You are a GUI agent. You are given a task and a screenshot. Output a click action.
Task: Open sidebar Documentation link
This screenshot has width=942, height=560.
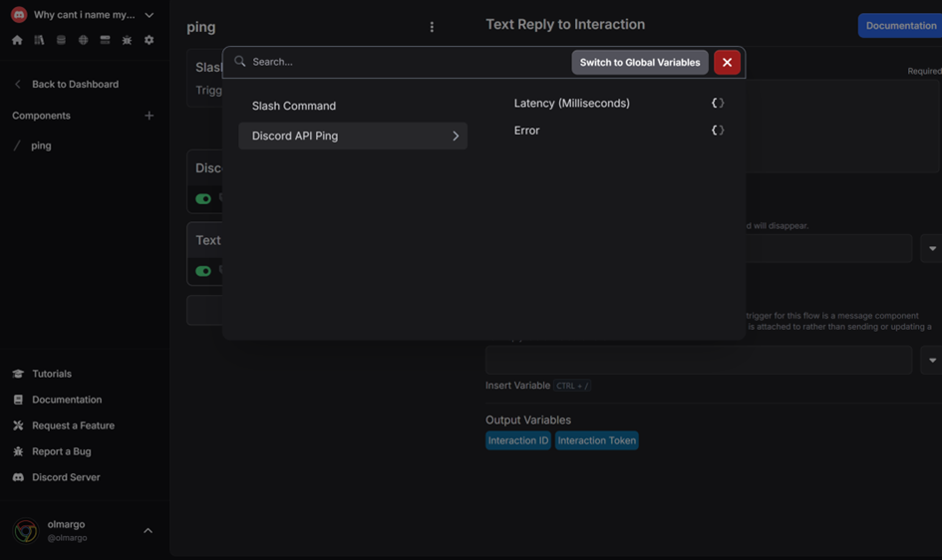coord(67,400)
